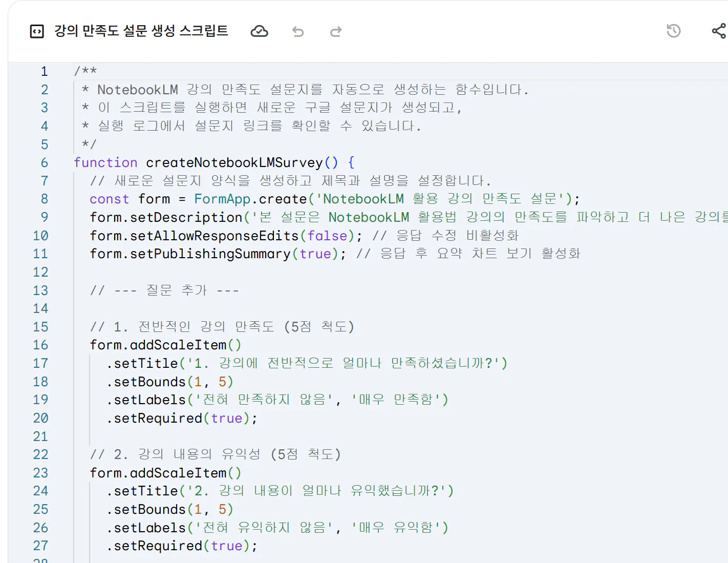This screenshot has width=728, height=563.
Task: Click the comment '응답 수정 비활성화'
Action: tap(458, 236)
